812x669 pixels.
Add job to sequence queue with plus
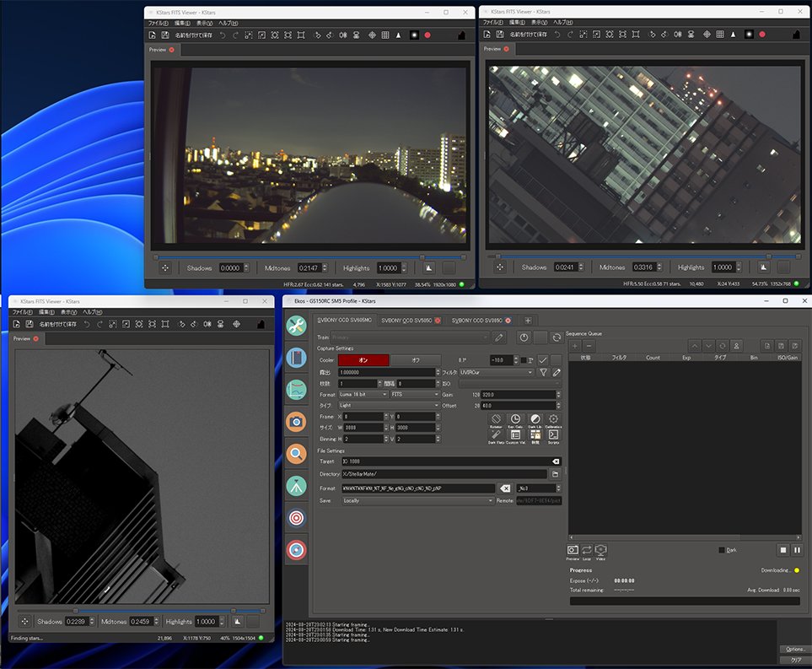tap(575, 346)
